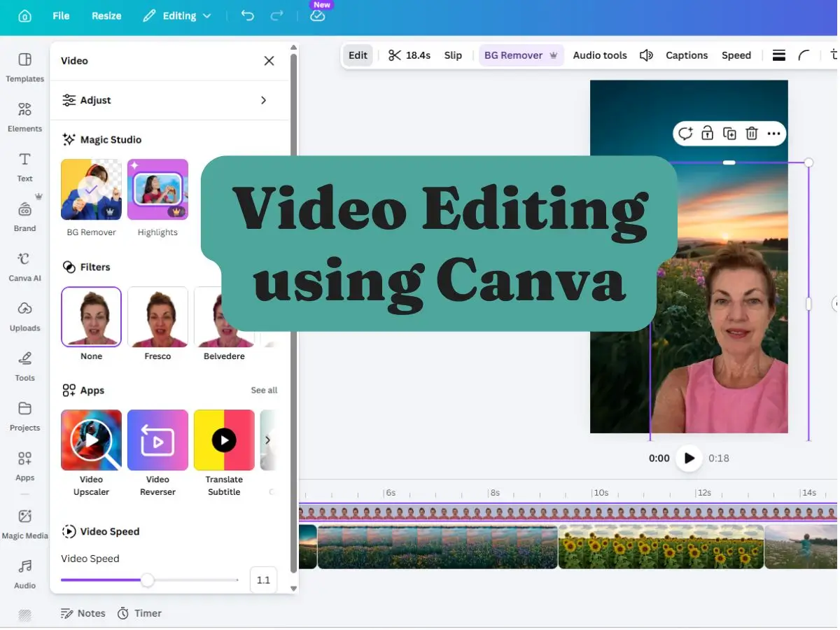Click the volume speaker icon
The image size is (840, 630).
(646, 55)
